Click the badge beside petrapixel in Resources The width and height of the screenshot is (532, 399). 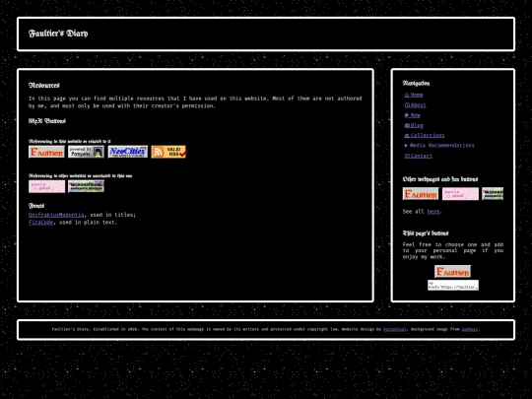pyautogui.click(x=86, y=186)
